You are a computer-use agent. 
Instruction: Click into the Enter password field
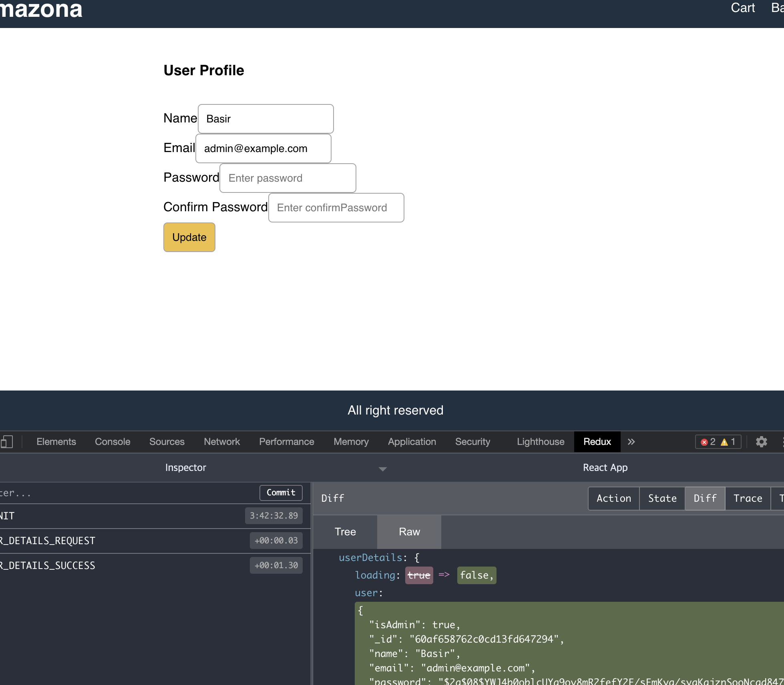click(287, 178)
